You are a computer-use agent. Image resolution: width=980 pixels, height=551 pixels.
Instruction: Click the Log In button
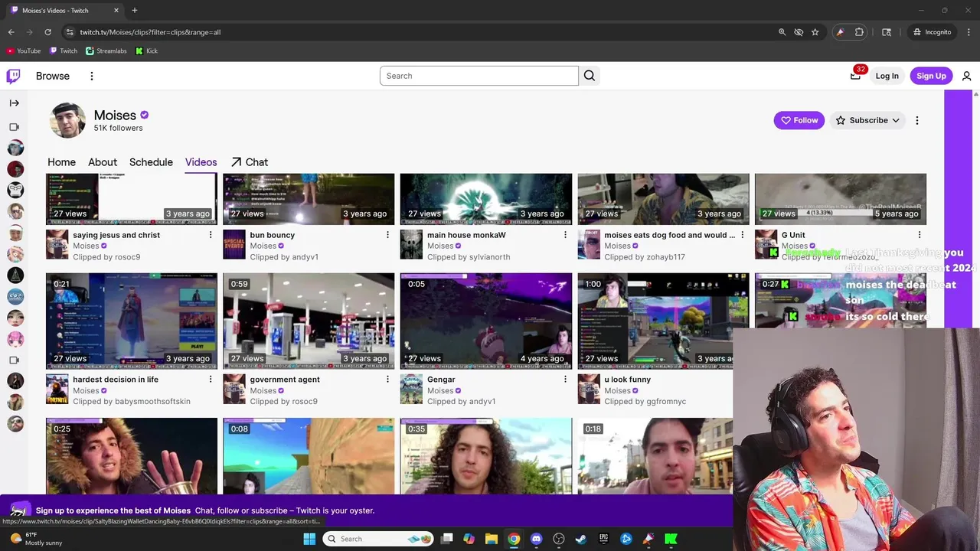(887, 76)
